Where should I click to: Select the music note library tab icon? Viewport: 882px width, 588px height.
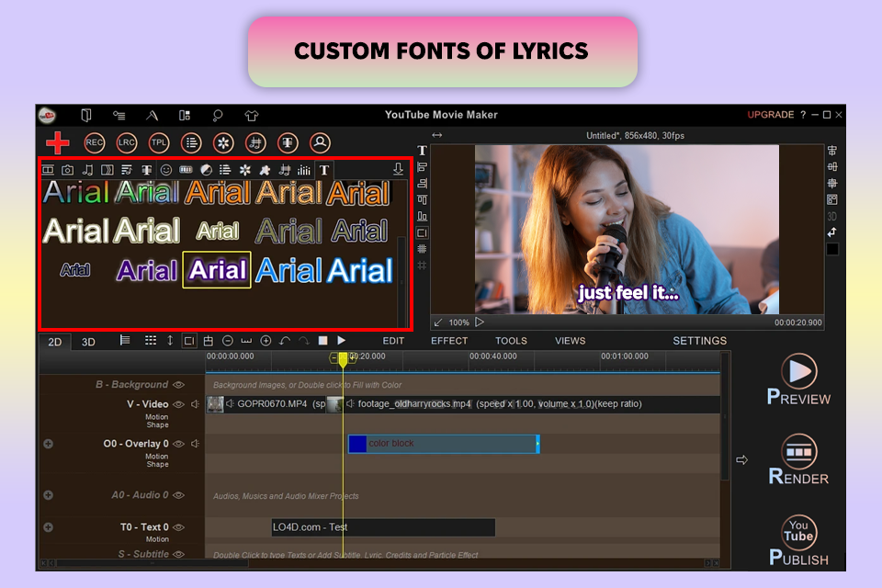[88, 169]
